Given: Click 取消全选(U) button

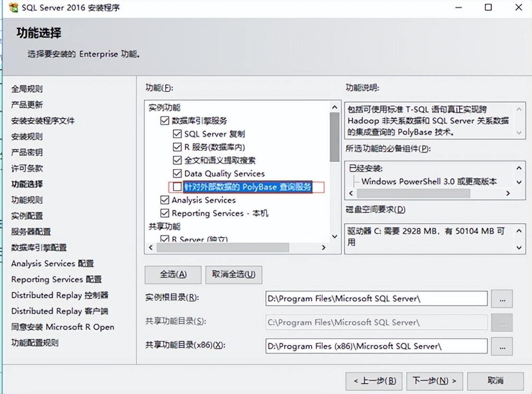Looking at the screenshot, I should coord(234,274).
